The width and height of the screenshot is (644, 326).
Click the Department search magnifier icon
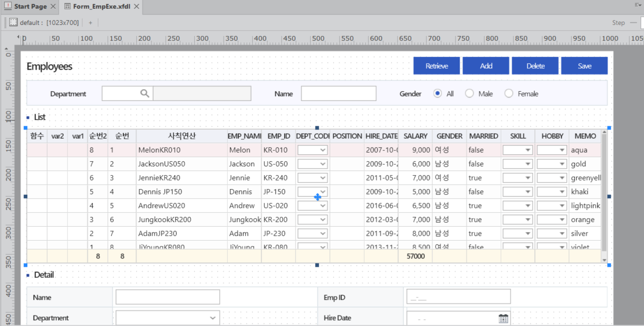point(144,93)
